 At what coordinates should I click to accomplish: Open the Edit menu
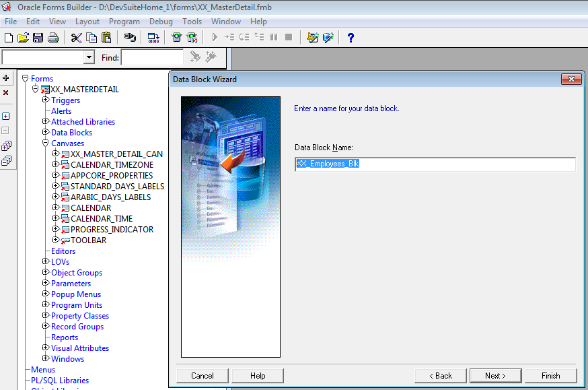pyautogui.click(x=33, y=22)
